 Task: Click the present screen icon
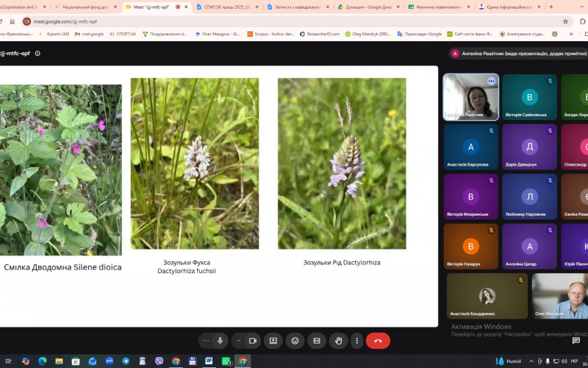tap(273, 341)
